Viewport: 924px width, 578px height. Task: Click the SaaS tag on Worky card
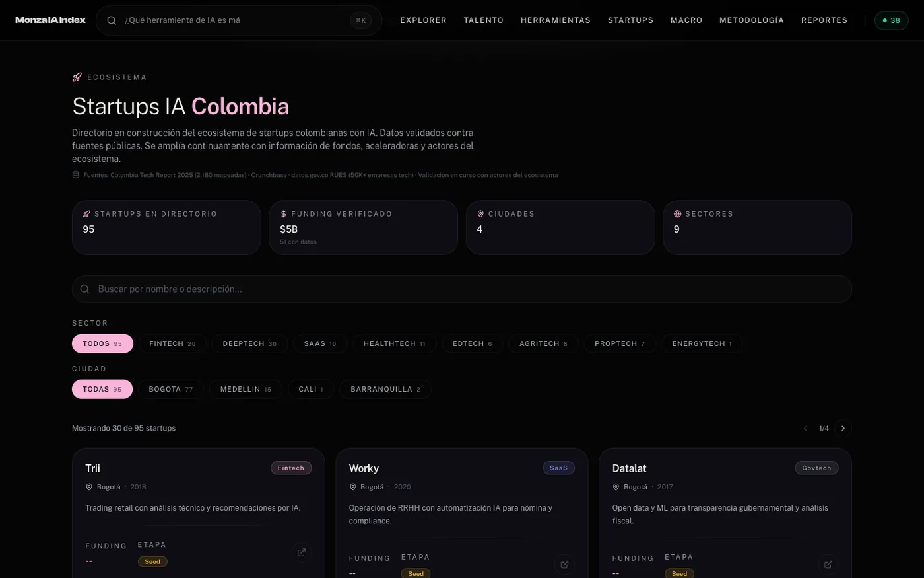[x=558, y=468]
